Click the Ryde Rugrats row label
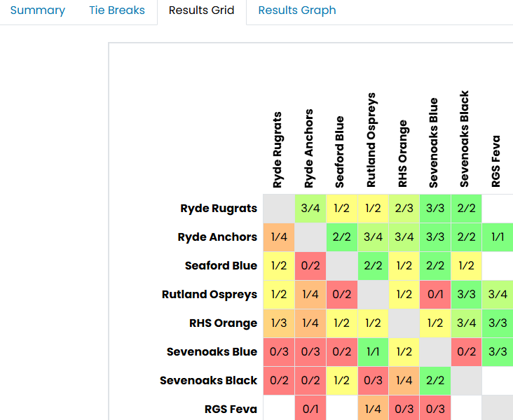 [x=219, y=208]
